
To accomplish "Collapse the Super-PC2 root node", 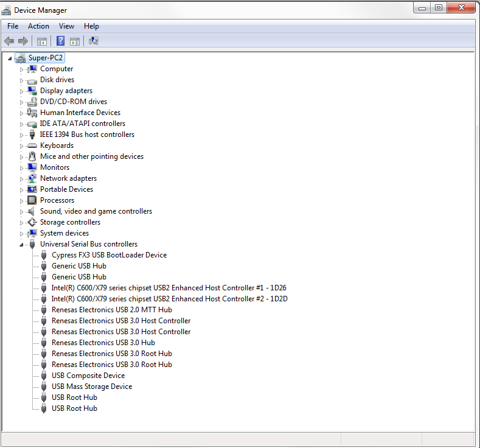I will point(10,58).
